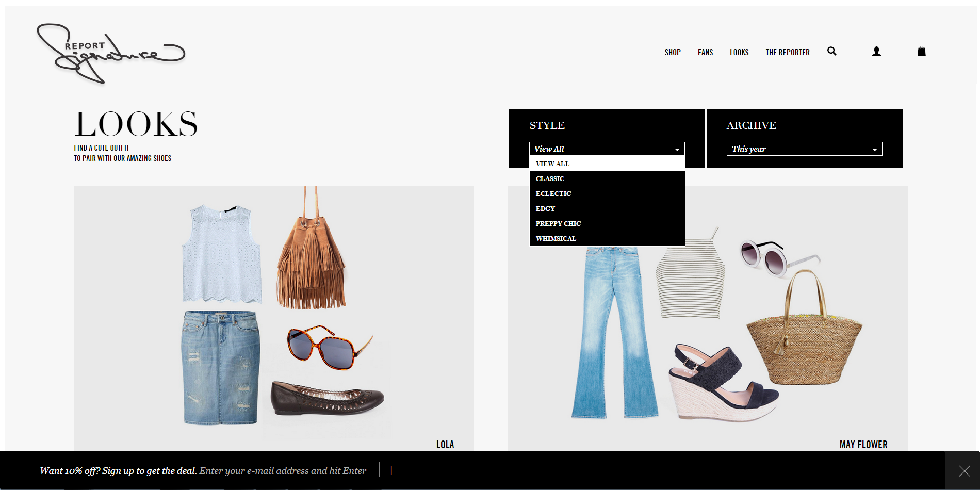
Task: Visit The Reporter nav link
Action: coord(788,52)
